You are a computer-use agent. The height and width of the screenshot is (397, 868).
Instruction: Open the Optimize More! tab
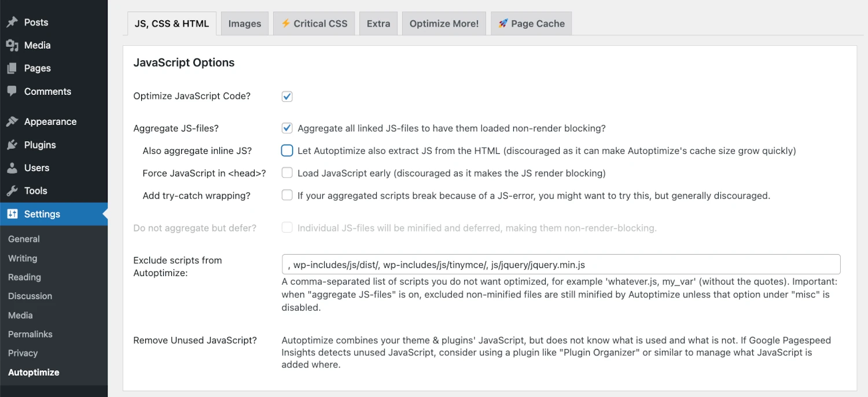point(444,24)
